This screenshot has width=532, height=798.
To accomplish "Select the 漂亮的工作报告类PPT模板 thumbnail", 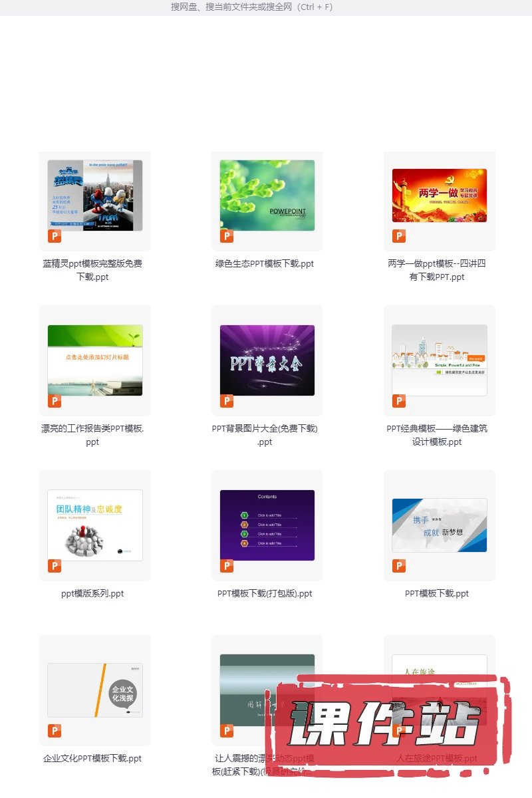I will click(x=95, y=360).
